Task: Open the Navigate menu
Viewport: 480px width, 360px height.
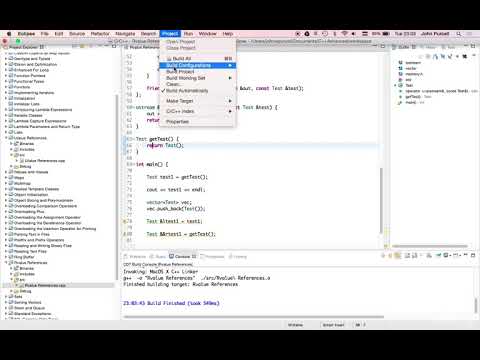Action: point(125,34)
